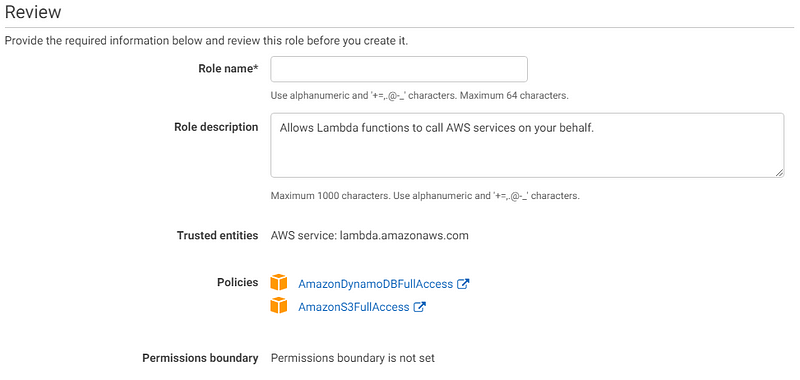The image size is (800, 380).
Task: Click the Role name* label
Action: click(228, 69)
